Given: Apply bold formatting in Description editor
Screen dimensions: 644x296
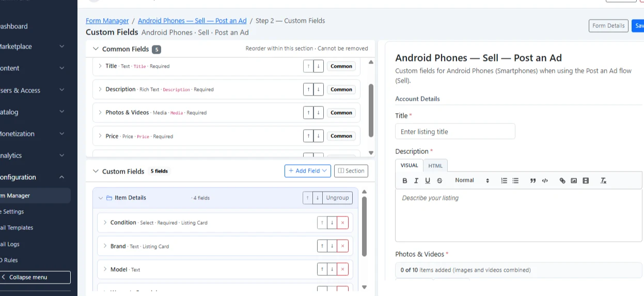Looking at the screenshot, I should click(405, 181).
